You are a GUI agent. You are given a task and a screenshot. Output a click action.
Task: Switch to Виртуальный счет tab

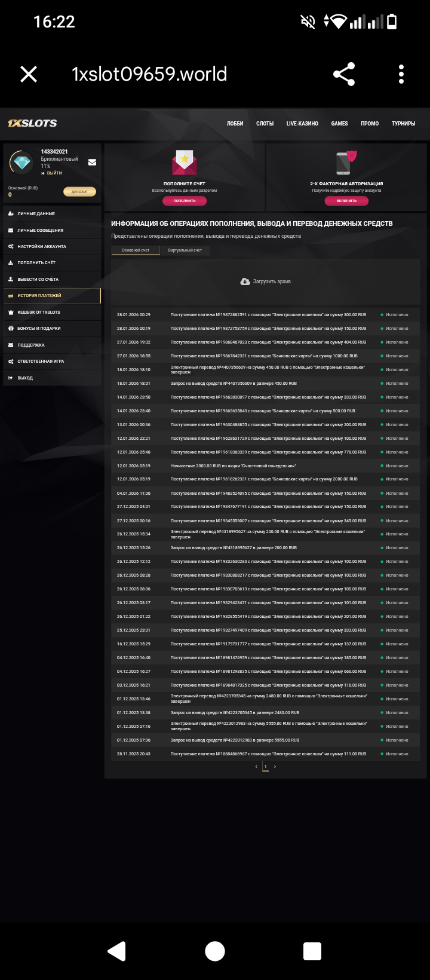coord(185,250)
